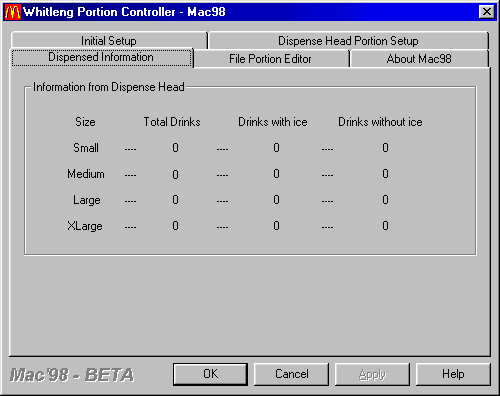Image resolution: width=500 pixels, height=396 pixels.
Task: Click the 'Large' size row label
Action: 87,200
